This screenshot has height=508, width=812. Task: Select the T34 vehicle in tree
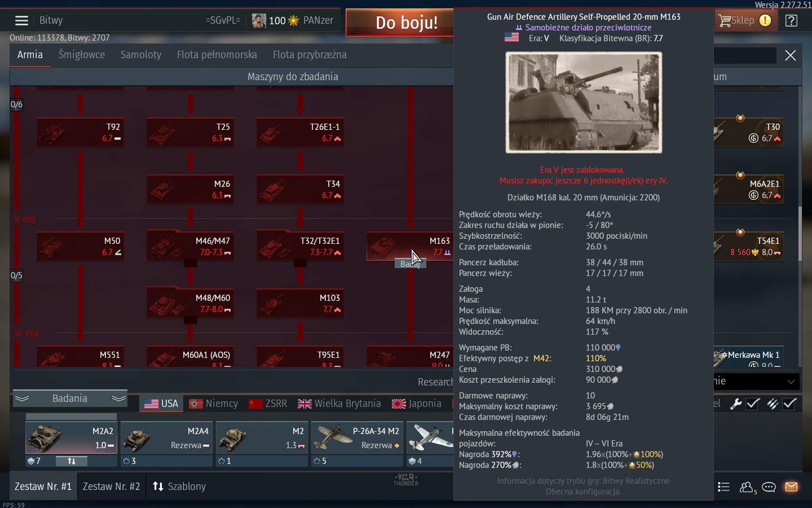pos(301,190)
